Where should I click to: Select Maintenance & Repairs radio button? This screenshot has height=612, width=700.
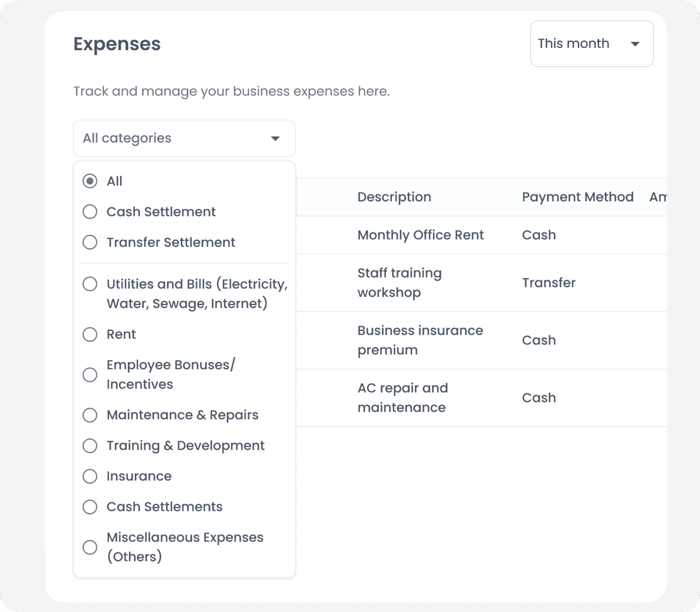tap(90, 415)
